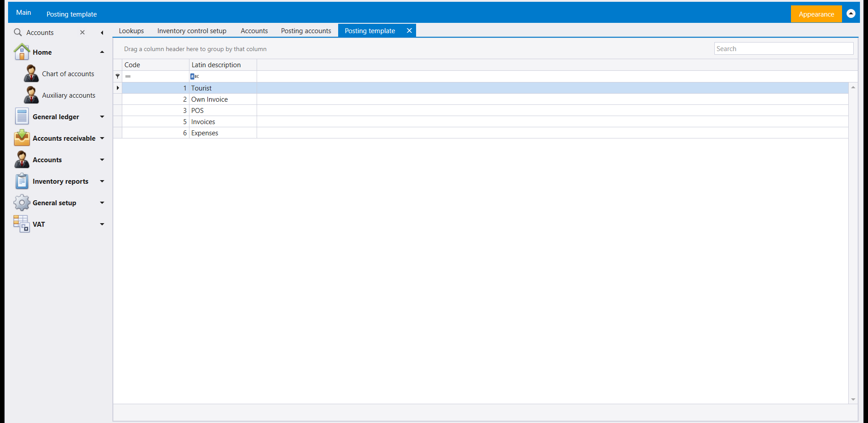Clear the sidebar Accounts search text
Image resolution: width=868 pixels, height=423 pixels.
pos(82,32)
